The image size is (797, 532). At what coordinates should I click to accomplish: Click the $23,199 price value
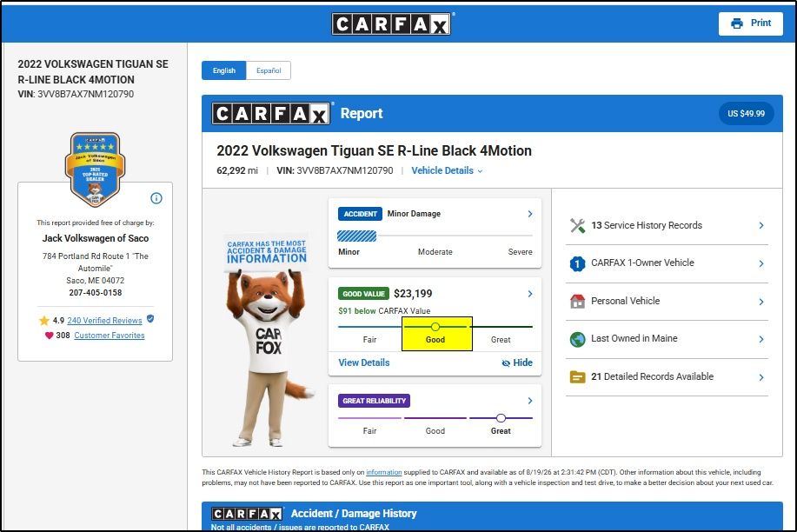pos(413,294)
